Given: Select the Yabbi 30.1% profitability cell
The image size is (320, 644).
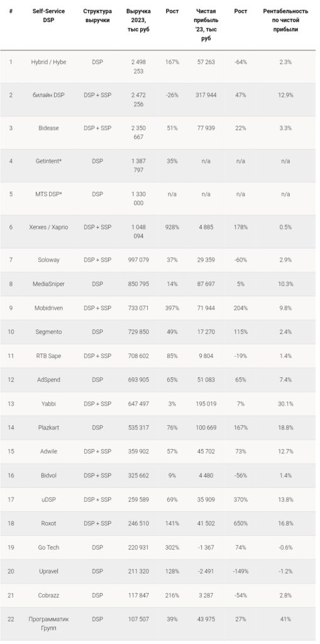Looking at the screenshot, I should (285, 404).
